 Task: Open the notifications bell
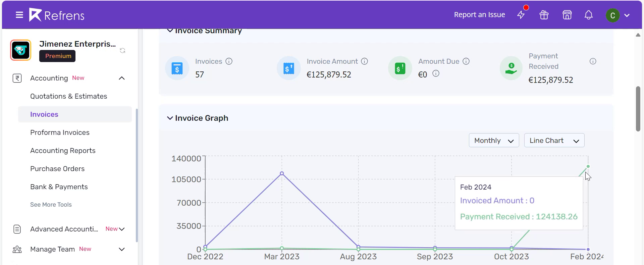pos(589,15)
